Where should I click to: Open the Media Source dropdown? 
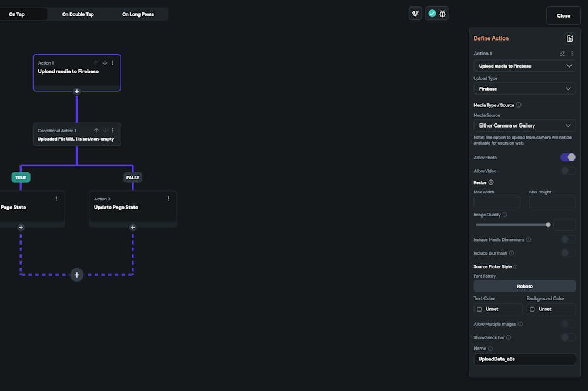(524, 125)
